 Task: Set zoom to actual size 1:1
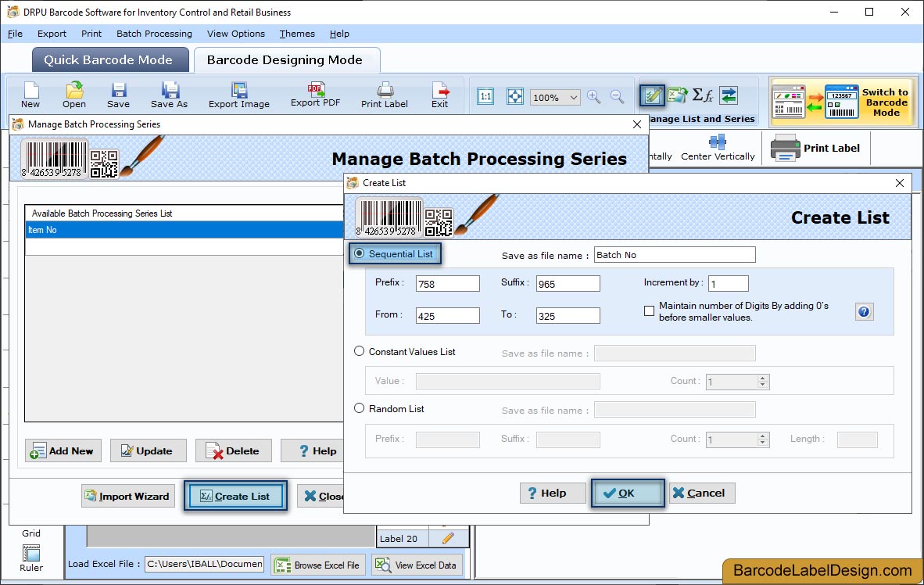[485, 97]
